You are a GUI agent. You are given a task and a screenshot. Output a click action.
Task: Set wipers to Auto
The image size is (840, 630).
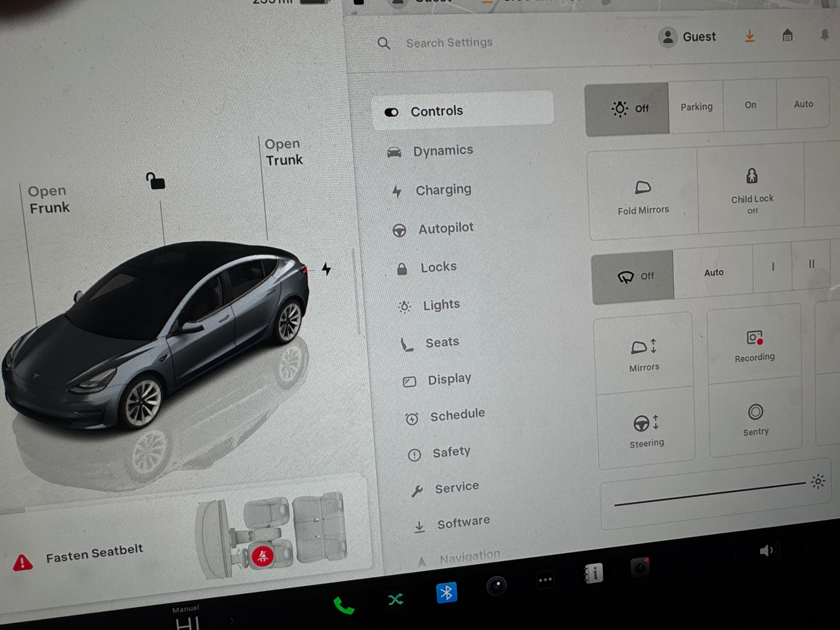[x=714, y=272]
